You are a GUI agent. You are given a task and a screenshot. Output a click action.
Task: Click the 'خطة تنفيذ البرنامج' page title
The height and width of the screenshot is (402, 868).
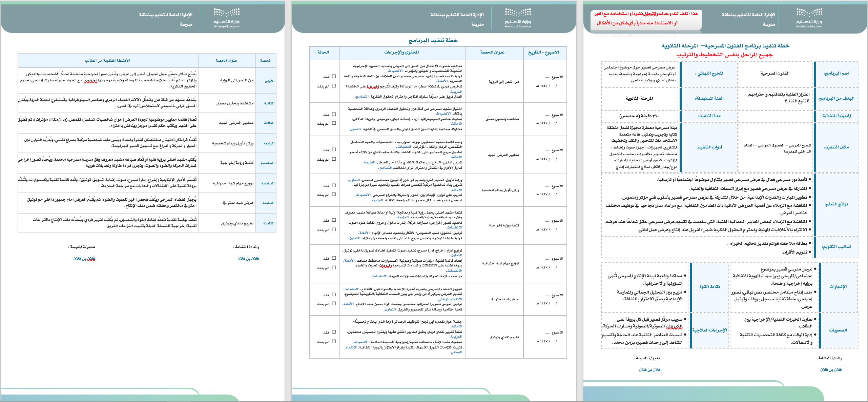point(433,40)
